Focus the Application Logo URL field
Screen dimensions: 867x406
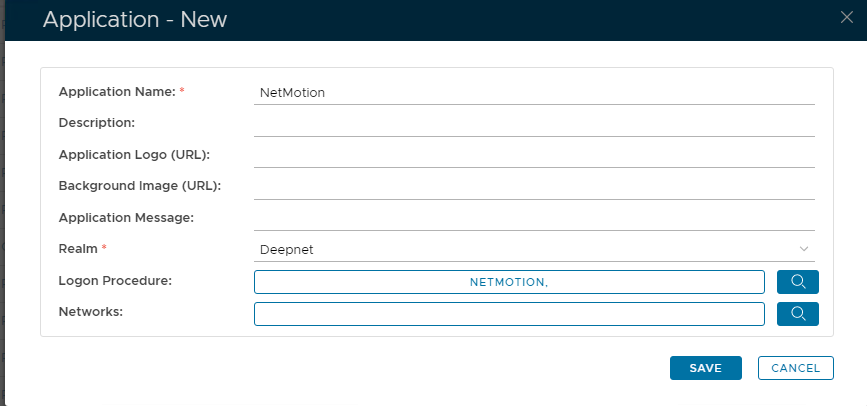tap(534, 155)
